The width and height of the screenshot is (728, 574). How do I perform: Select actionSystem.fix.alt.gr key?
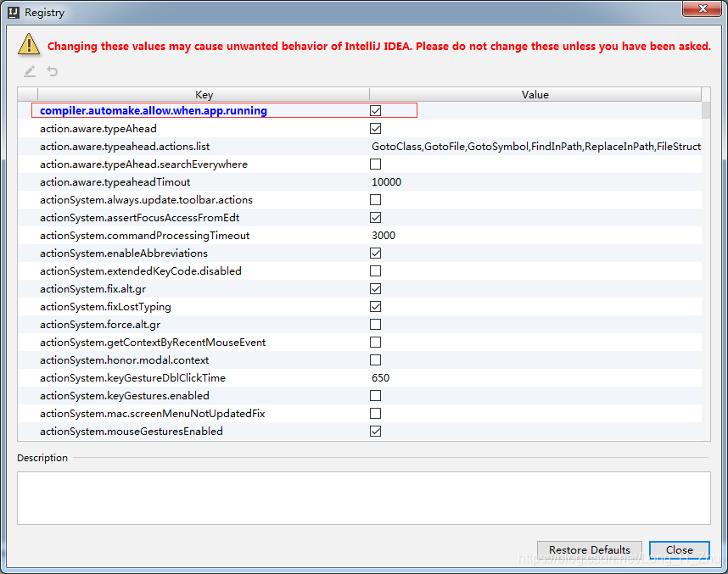92,288
